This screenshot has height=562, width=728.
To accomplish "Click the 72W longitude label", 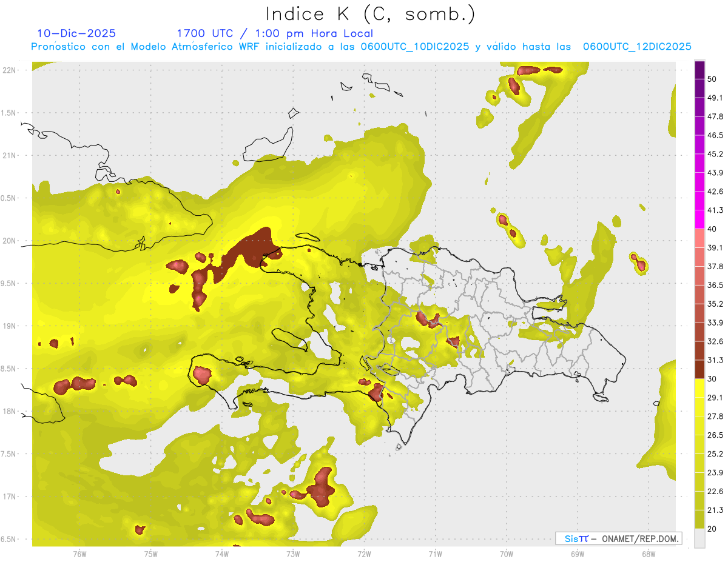I will 364,554.
